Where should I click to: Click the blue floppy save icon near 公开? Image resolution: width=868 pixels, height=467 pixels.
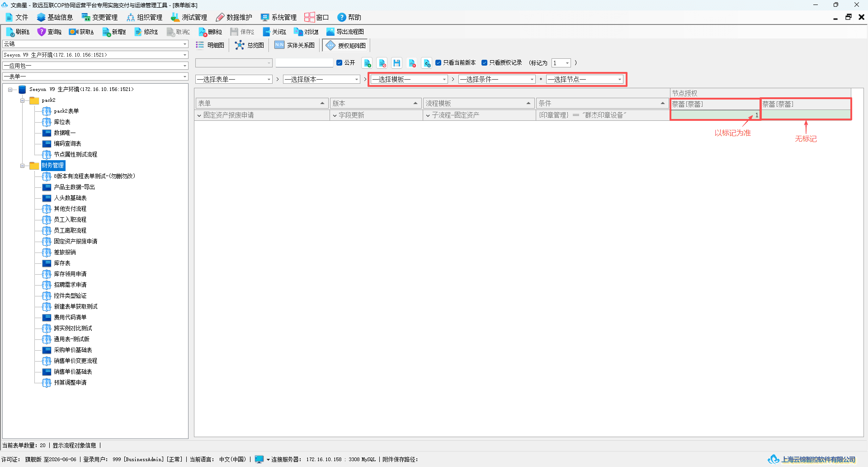[x=397, y=63]
